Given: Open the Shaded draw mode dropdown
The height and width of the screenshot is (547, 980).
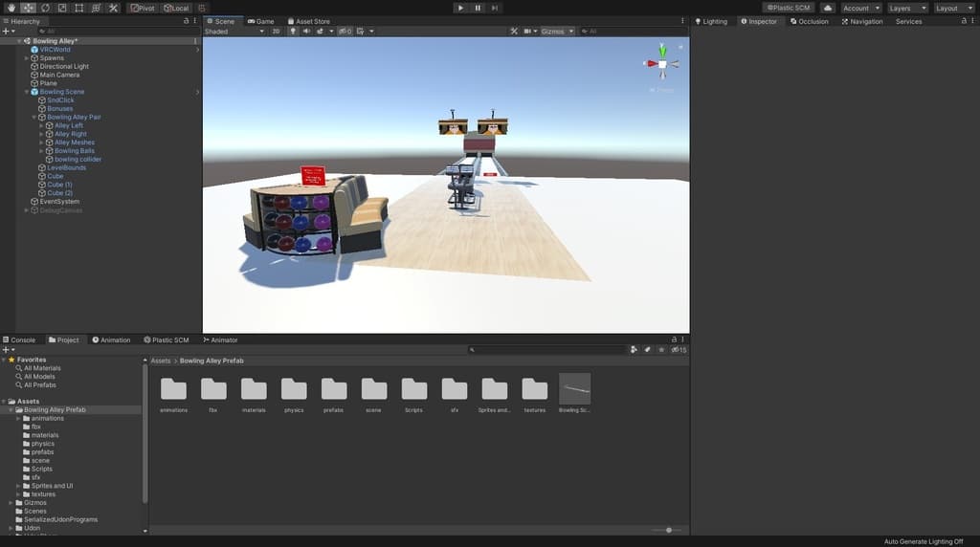Looking at the screenshot, I should click(234, 31).
